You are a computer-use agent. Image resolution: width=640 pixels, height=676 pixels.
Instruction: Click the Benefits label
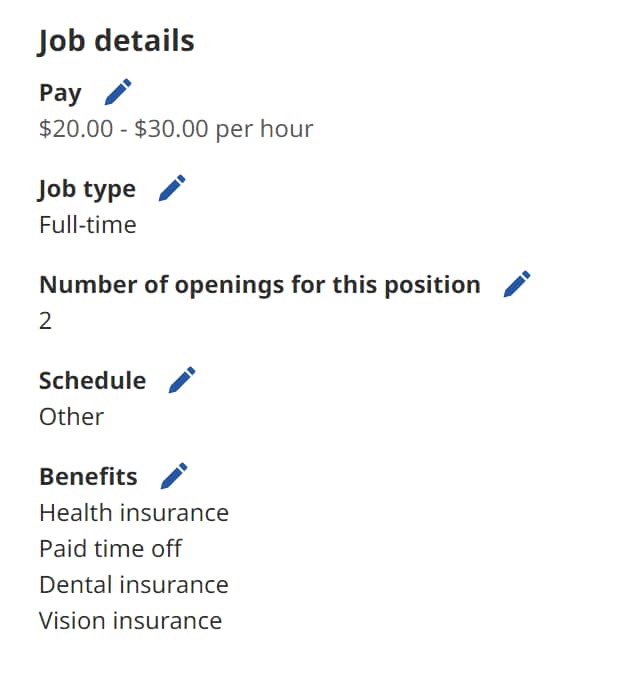click(88, 477)
